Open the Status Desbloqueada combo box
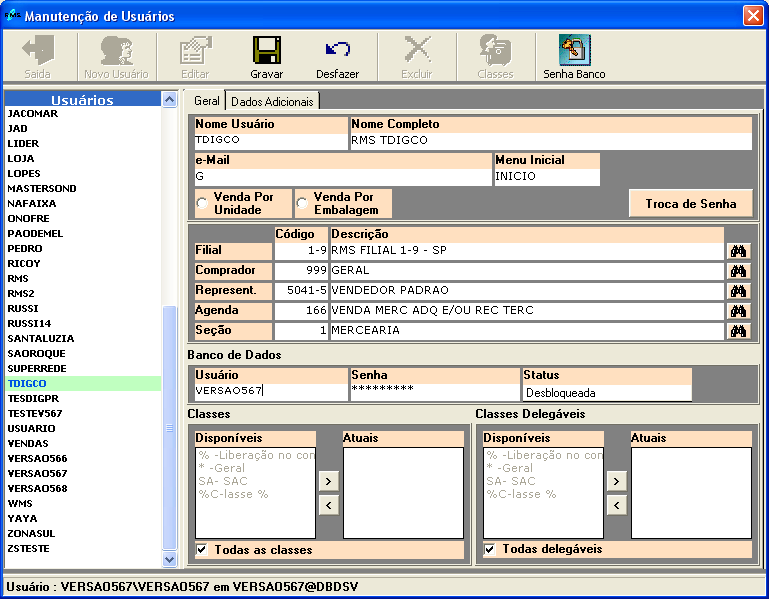The image size is (769, 599). 607,393
